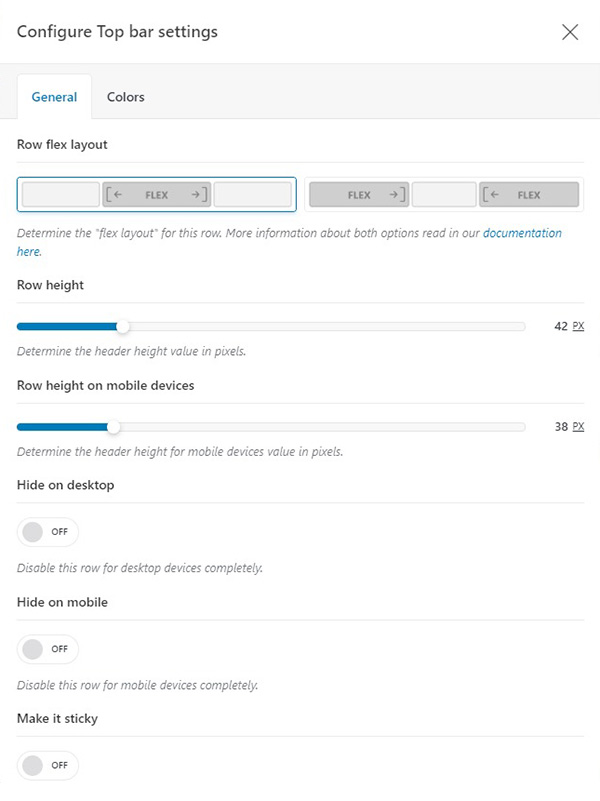Open the General tab

54,97
